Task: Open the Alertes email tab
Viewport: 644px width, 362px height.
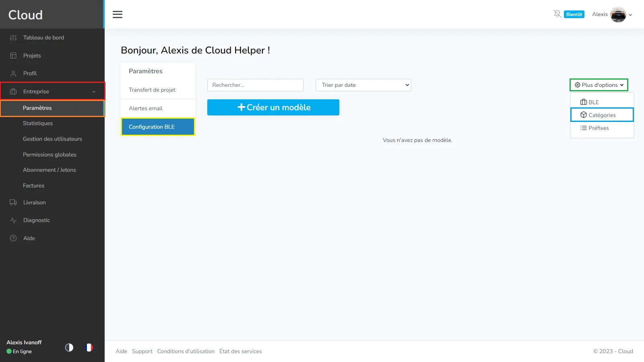Action: point(146,108)
